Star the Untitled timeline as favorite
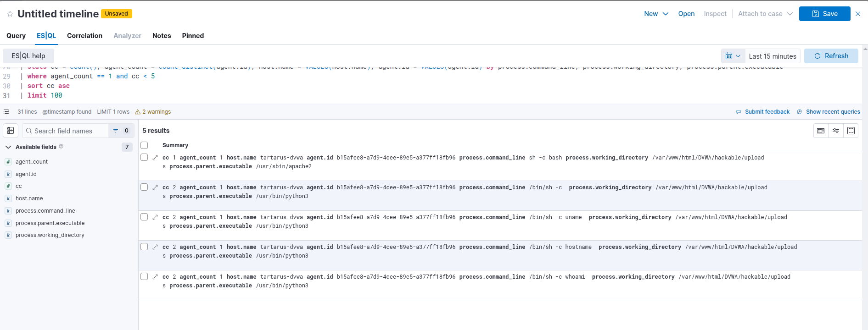 [x=10, y=14]
